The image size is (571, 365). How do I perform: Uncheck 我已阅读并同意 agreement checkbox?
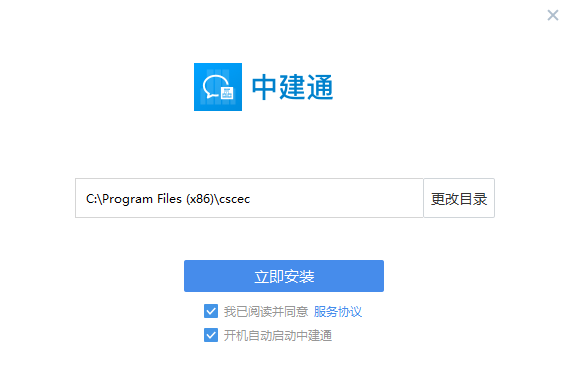click(x=211, y=311)
